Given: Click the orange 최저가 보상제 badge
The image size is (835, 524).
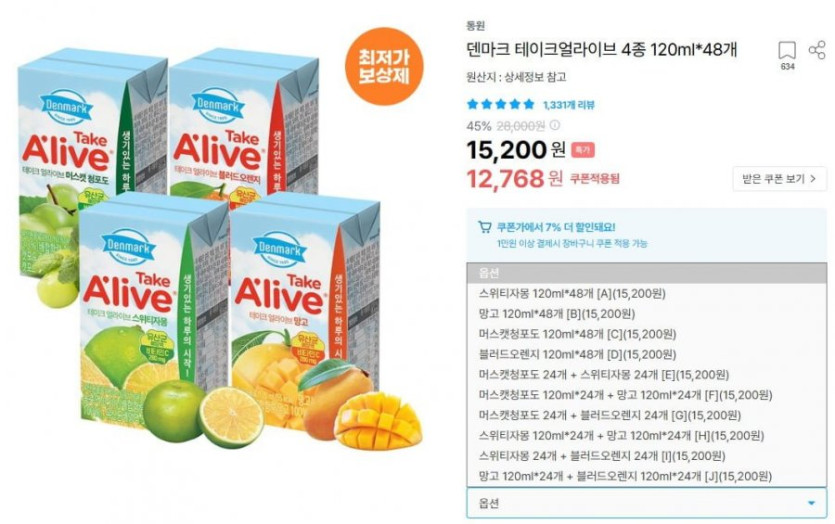Looking at the screenshot, I should pyautogui.click(x=383, y=66).
